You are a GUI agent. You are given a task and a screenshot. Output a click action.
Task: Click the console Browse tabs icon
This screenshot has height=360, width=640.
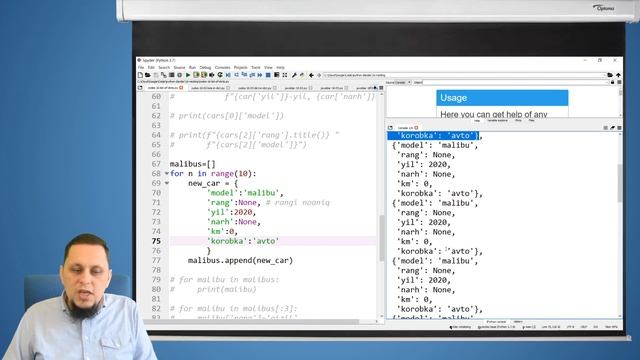tap(390, 128)
